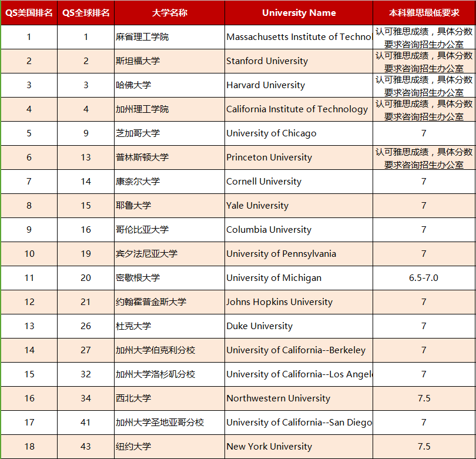Screen dimensions: 476x459
Task: Click the Northwestern University cell
Action: pyautogui.click(x=299, y=398)
